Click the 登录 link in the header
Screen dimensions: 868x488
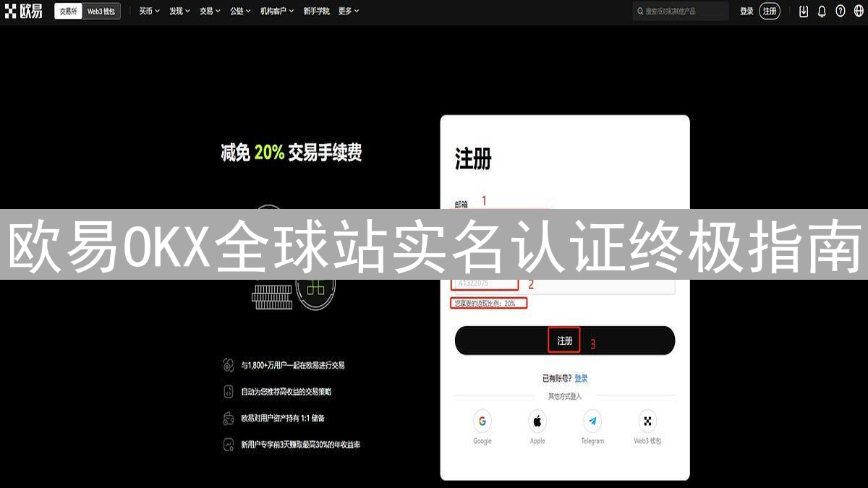click(746, 11)
